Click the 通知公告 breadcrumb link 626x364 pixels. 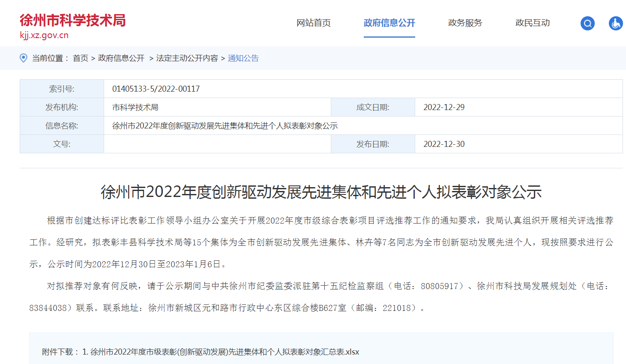pos(243,58)
